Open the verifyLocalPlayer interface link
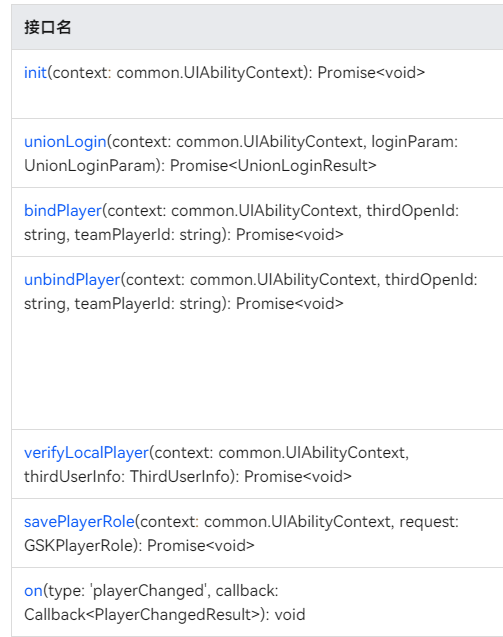The height and width of the screenshot is (637, 503). coord(87,453)
